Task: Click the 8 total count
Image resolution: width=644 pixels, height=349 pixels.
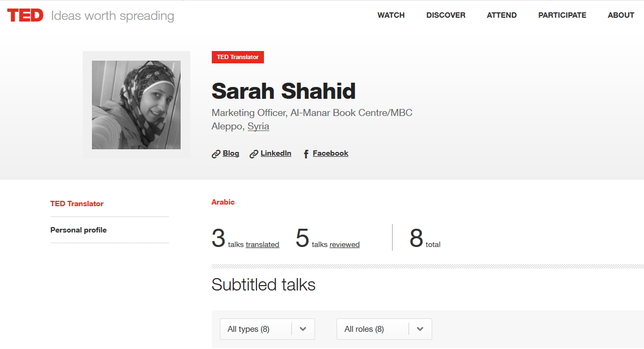Action: (x=425, y=238)
